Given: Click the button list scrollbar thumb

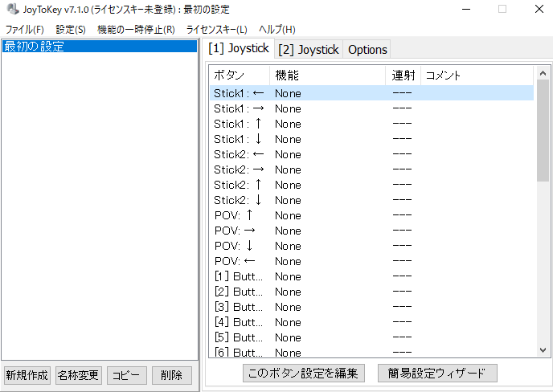Looking at the screenshot, I should 543,130.
